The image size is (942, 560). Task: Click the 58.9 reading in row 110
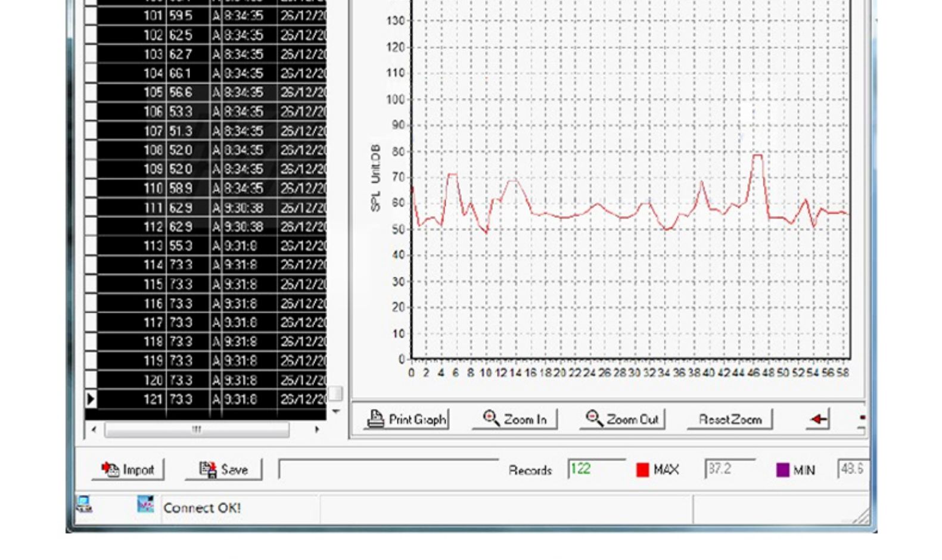(x=181, y=188)
